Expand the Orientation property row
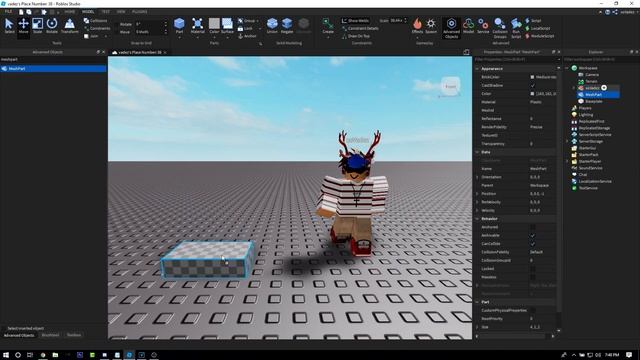The width and height of the screenshot is (640, 360). 477,177
